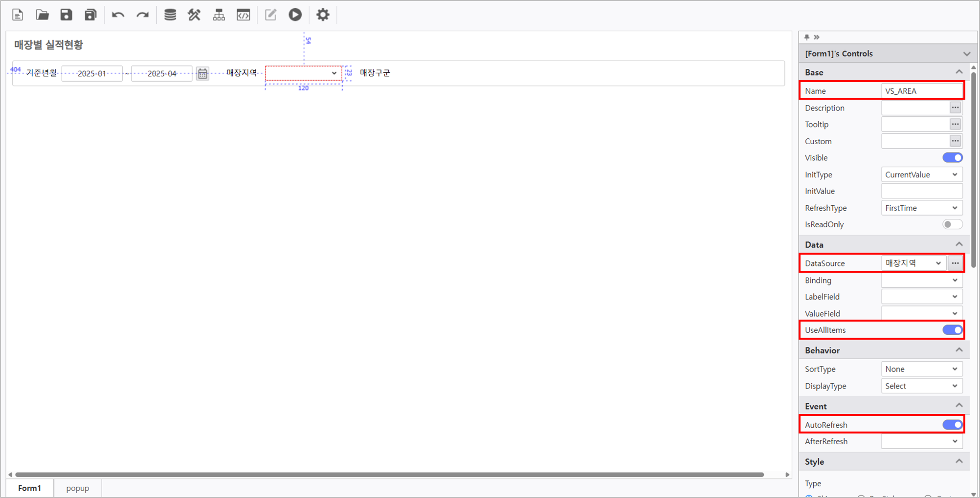Click the undo arrow icon
The image size is (980, 498).
pyautogui.click(x=118, y=15)
